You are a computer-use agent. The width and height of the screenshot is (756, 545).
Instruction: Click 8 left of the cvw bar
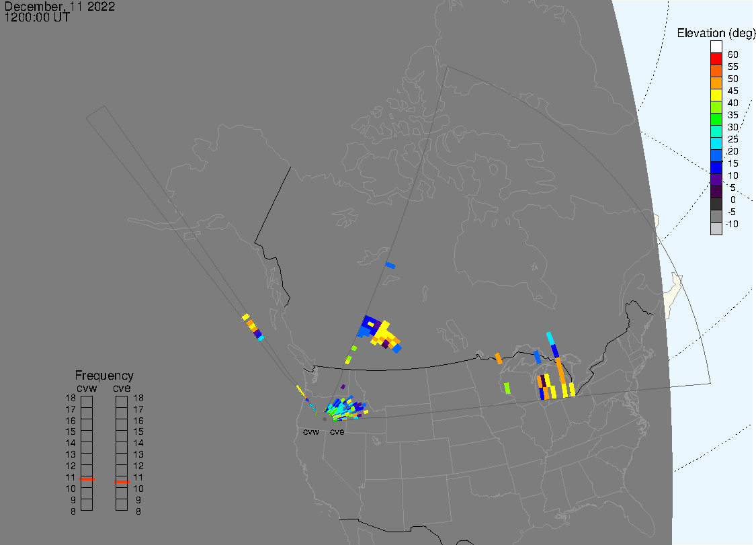pos(73,511)
